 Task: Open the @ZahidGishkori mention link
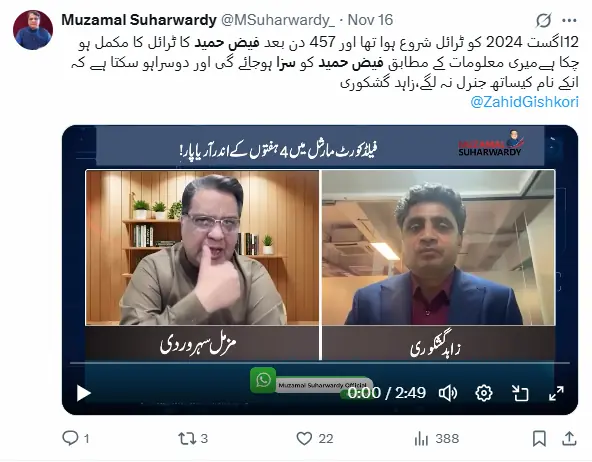[524, 102]
